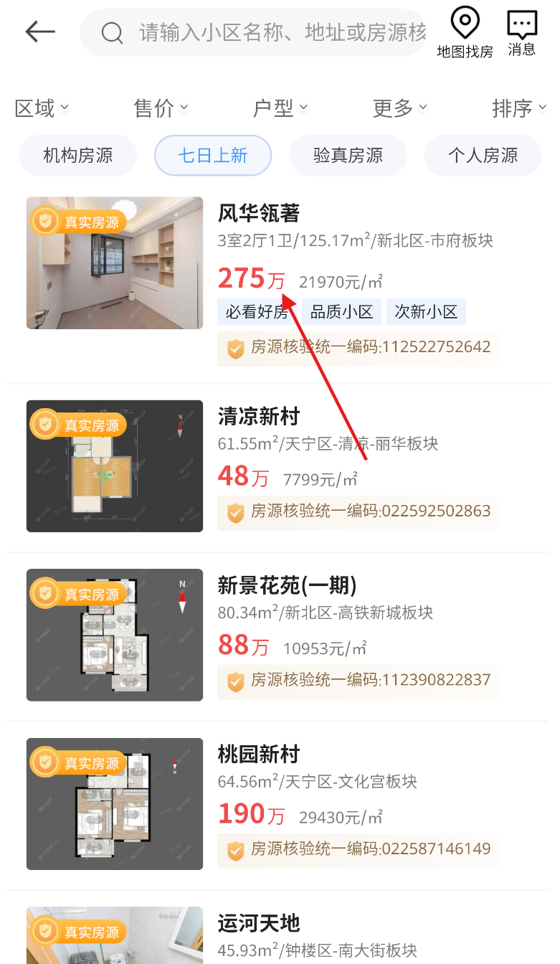560x964 pixels.
Task: Open the 售价 price dropdown
Action: click(x=161, y=108)
